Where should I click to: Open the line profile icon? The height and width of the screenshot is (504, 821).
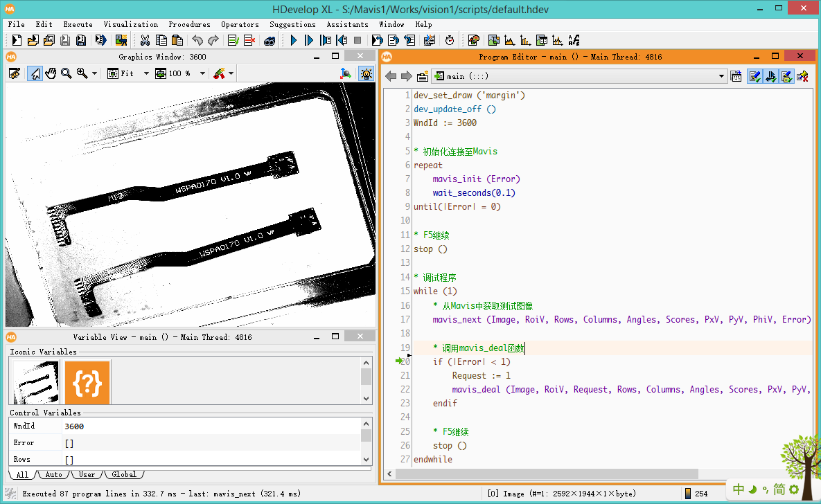pos(558,40)
